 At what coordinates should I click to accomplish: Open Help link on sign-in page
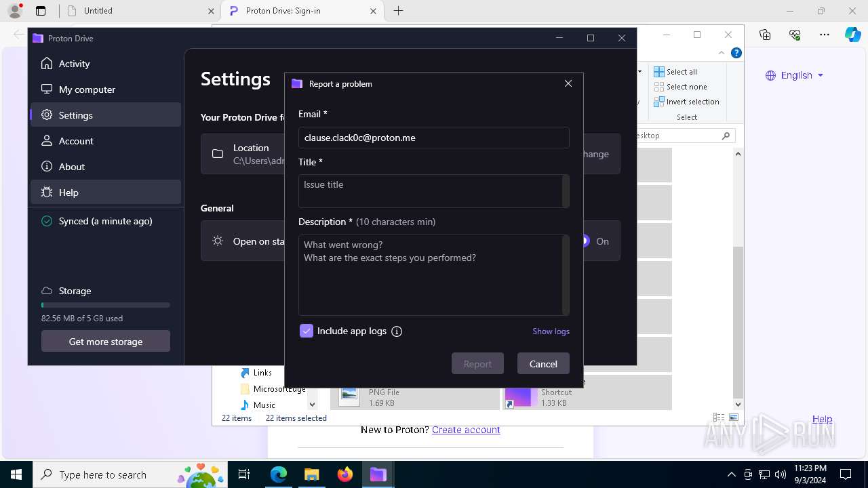pyautogui.click(x=822, y=419)
